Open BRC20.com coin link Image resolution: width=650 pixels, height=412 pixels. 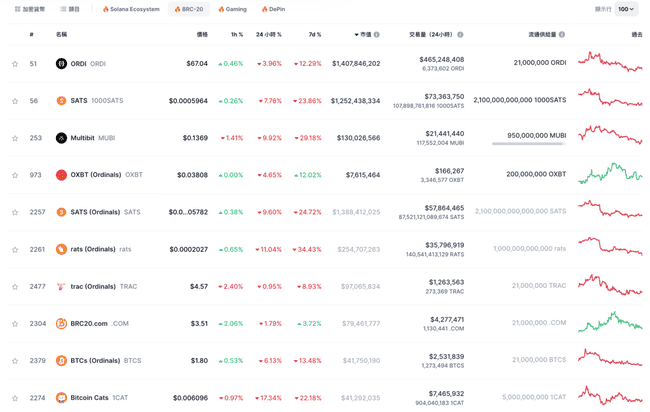pyautogui.click(x=99, y=323)
